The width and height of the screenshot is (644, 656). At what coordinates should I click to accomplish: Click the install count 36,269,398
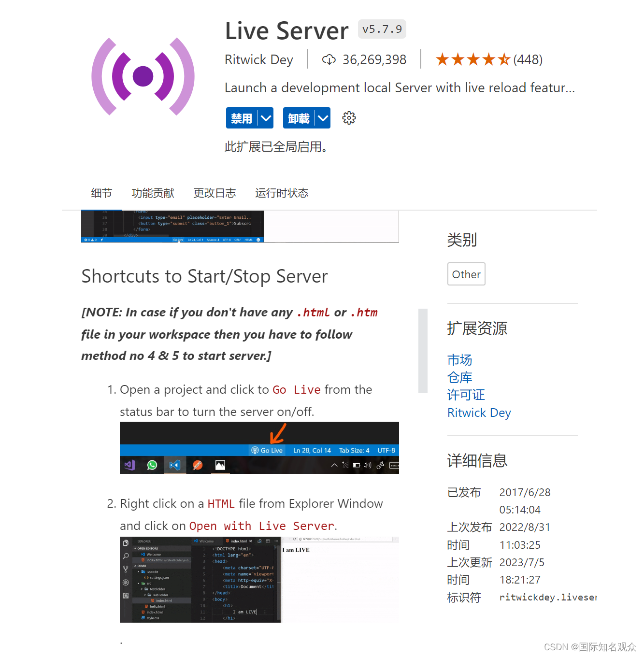pos(374,60)
